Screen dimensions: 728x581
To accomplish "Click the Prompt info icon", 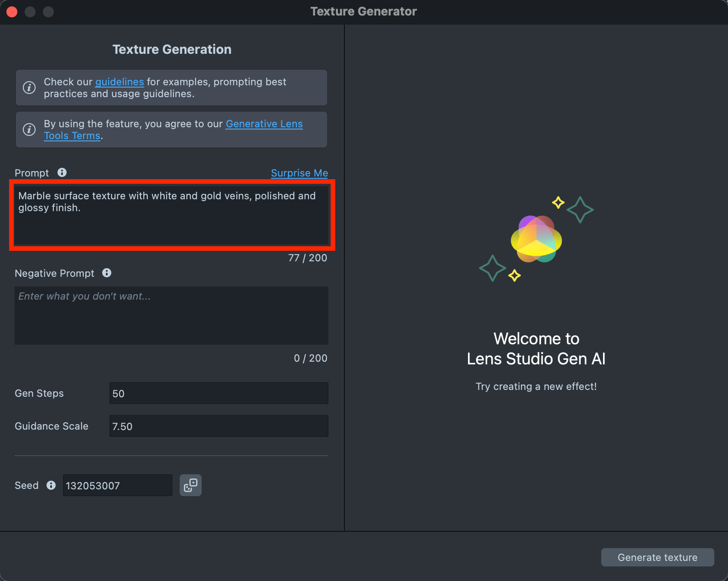I will point(62,172).
